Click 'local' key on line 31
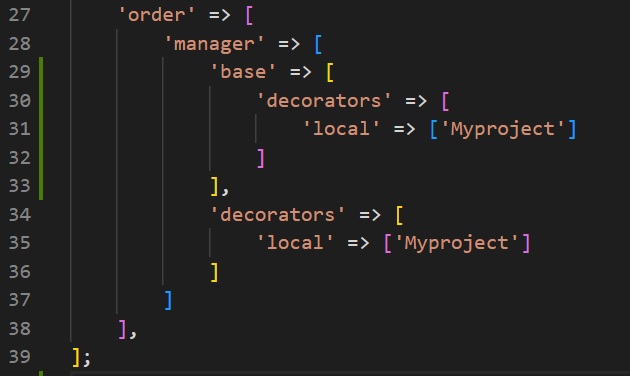This screenshot has width=632, height=376. point(341,129)
